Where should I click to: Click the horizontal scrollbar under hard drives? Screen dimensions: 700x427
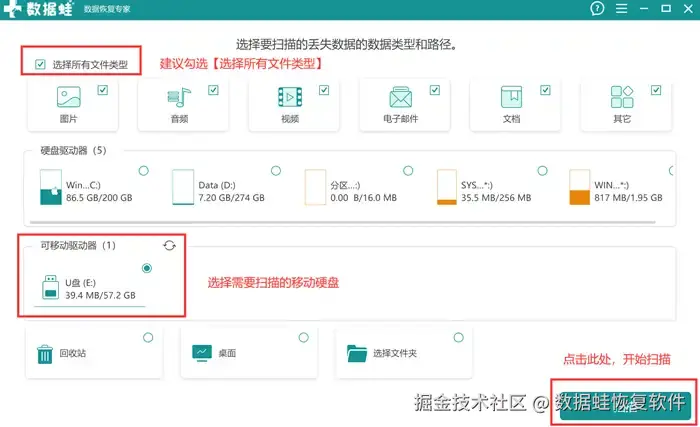(x=342, y=222)
